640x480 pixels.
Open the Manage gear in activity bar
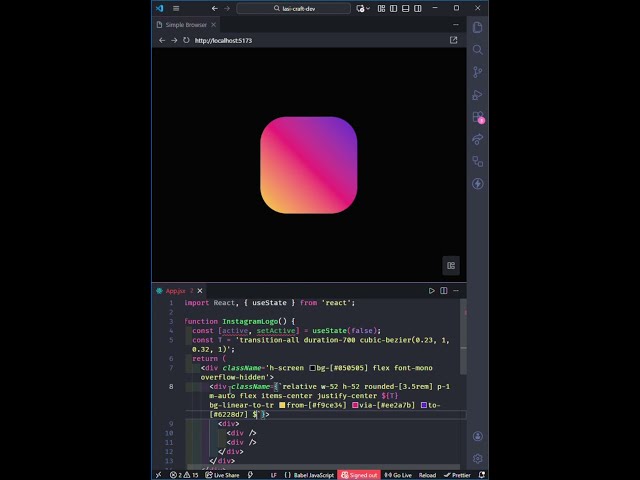tap(477, 459)
